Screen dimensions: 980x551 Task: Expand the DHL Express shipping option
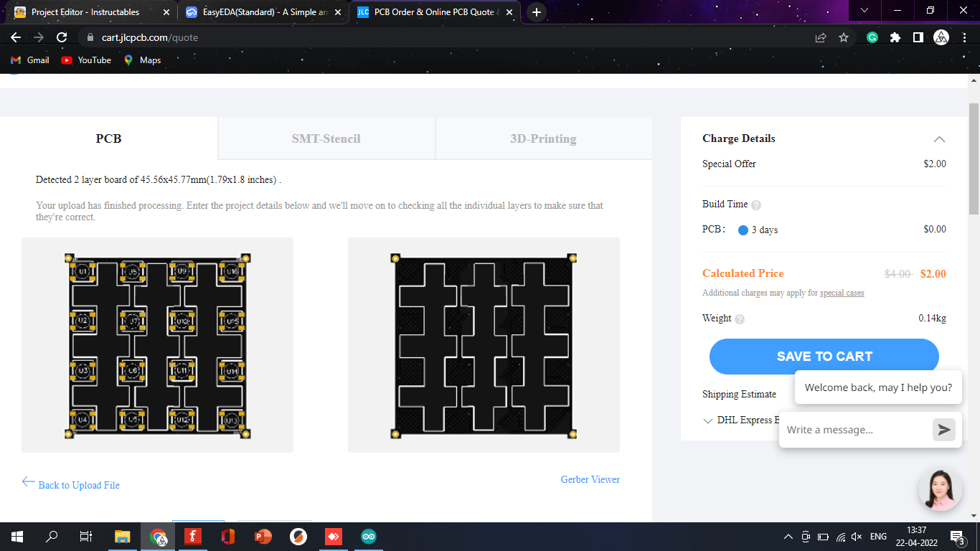coord(708,420)
